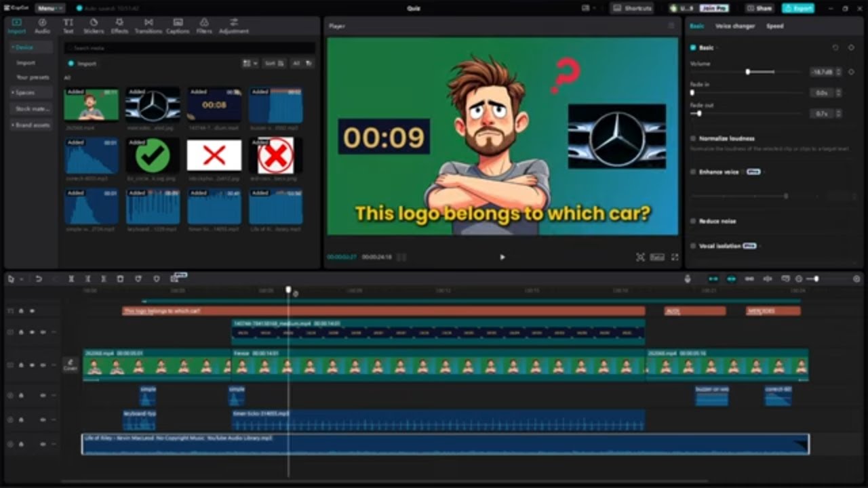Enable Enhance voice

pos(693,172)
